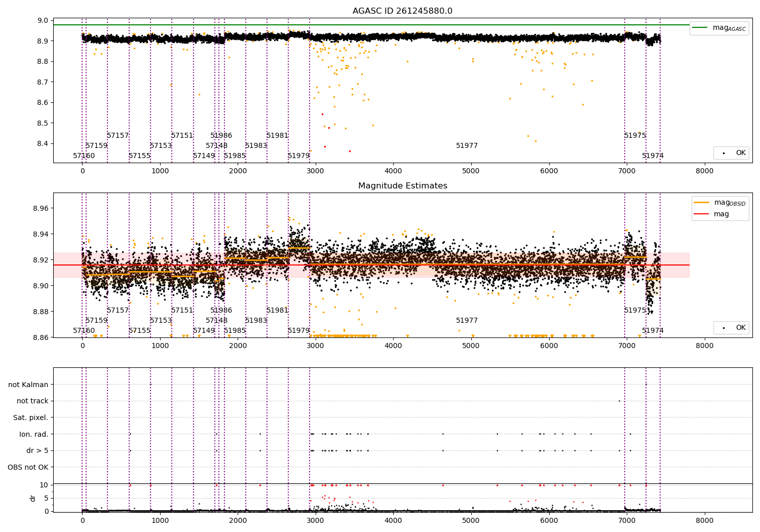
Task: Click OBSID label 57153 in top plot
Action: coord(161,145)
